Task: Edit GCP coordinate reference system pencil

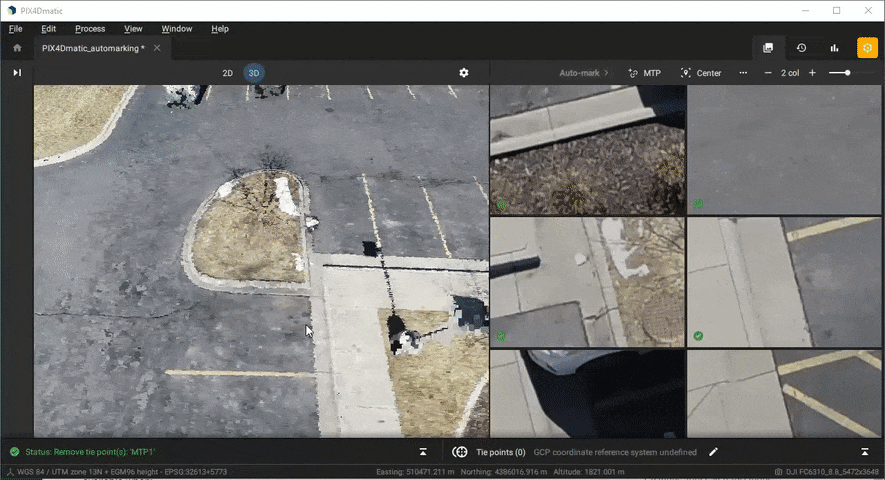Action: (x=714, y=452)
